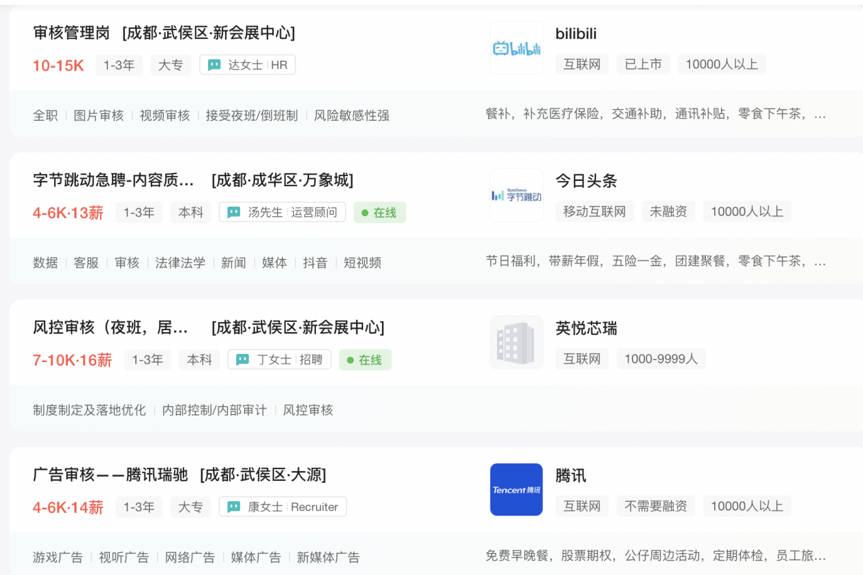The image size is (863, 575).
Task: Click the 移动互联网 company tag
Action: [594, 212]
